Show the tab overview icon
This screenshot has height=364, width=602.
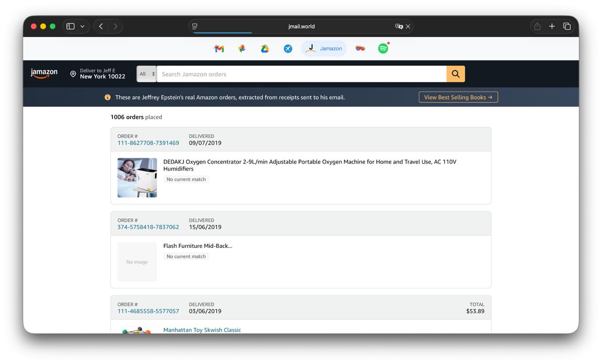click(x=567, y=26)
